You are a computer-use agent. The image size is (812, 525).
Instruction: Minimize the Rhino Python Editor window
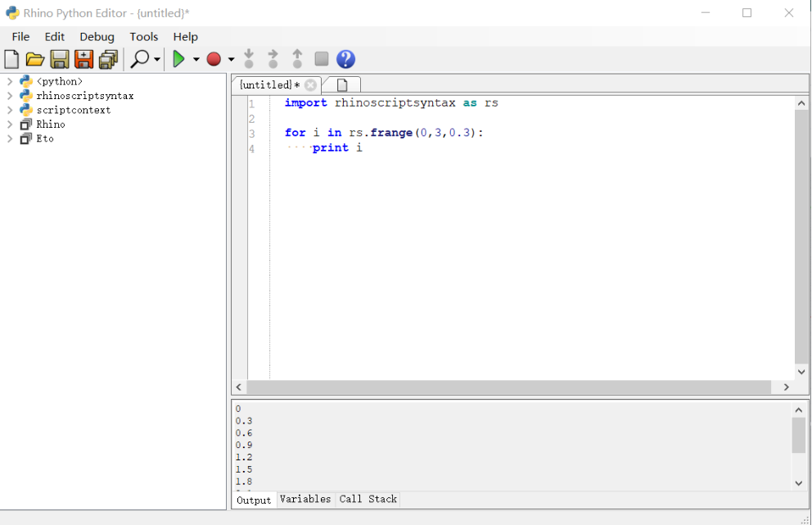point(706,13)
